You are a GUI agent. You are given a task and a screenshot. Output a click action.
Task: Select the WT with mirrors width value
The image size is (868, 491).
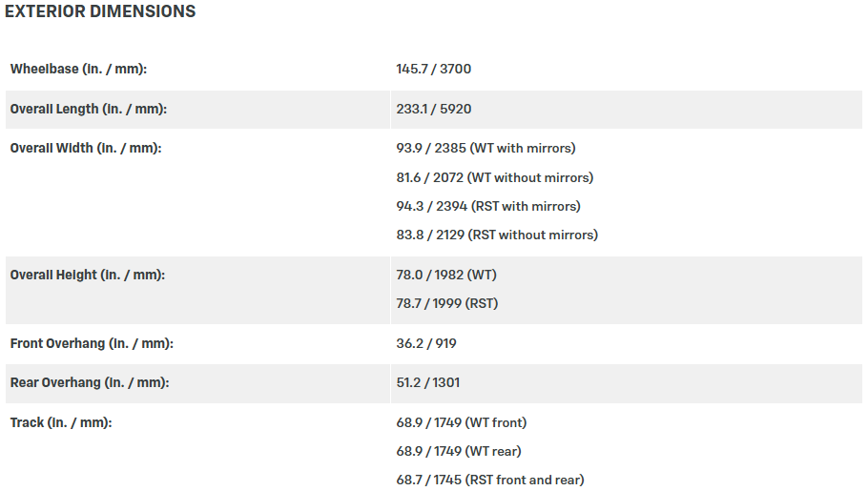(x=486, y=149)
